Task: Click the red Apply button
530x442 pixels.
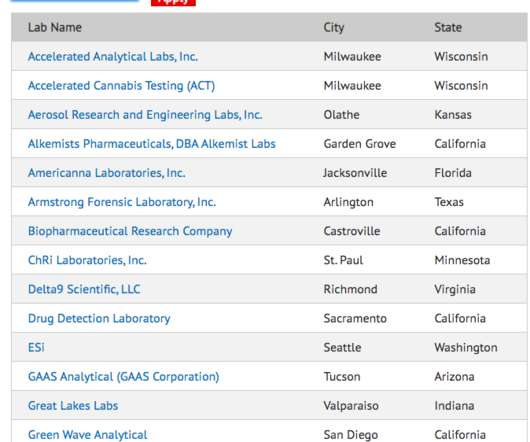Action: point(173,2)
